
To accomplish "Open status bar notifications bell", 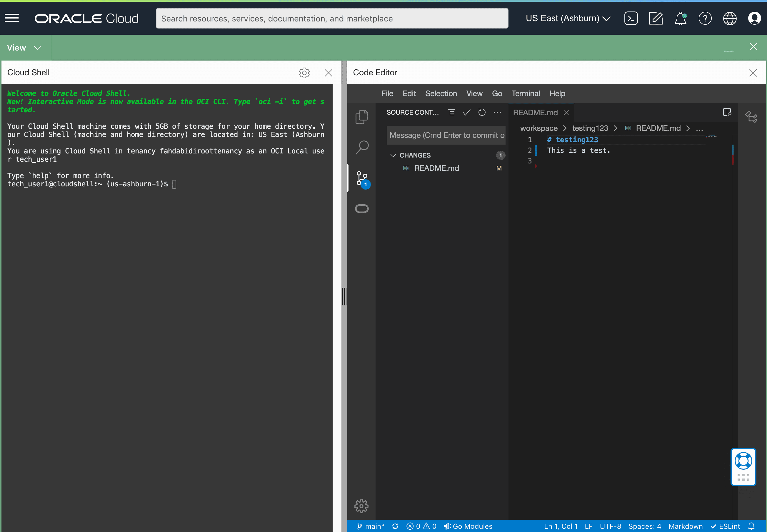I will [x=751, y=526].
